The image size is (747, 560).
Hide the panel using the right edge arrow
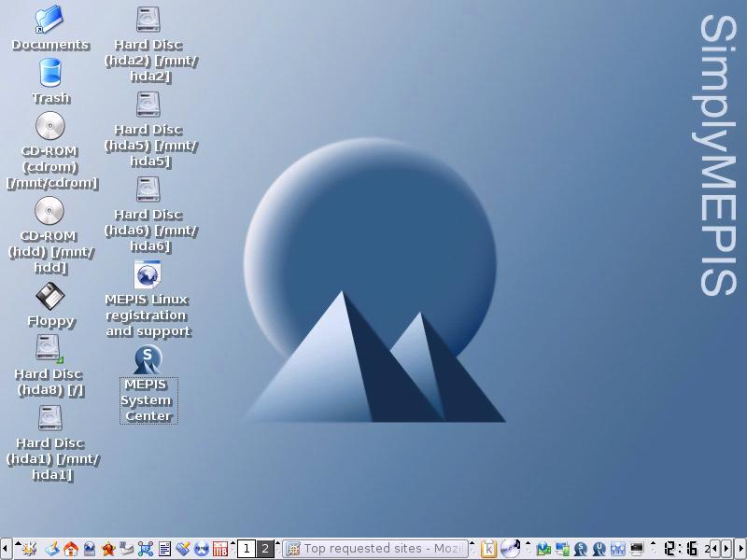pyautogui.click(x=741, y=549)
